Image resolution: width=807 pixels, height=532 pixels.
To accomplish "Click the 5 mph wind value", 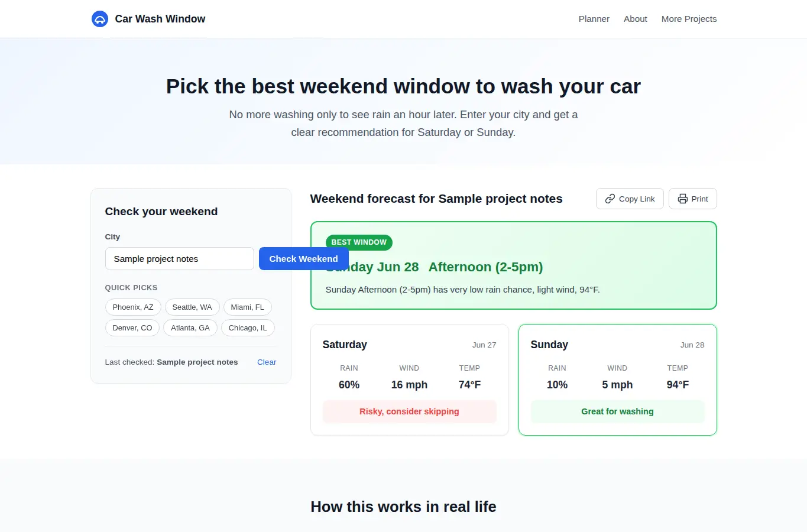I will (x=617, y=385).
